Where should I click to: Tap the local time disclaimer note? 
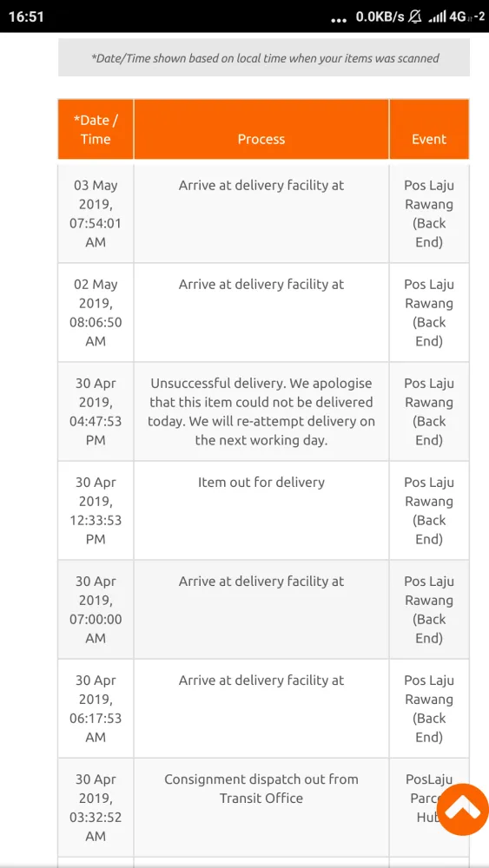coord(264,57)
